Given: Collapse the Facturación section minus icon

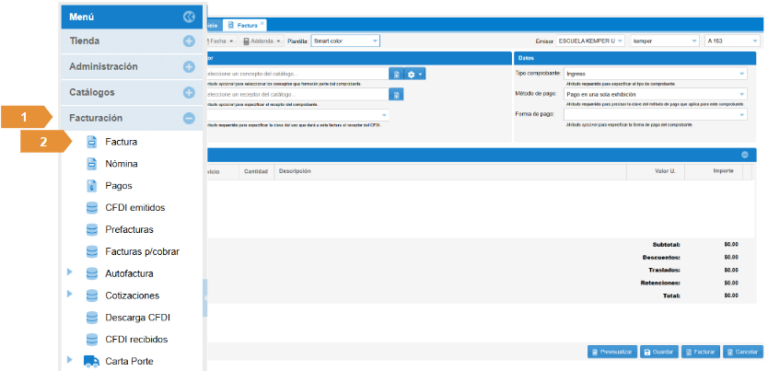Looking at the screenshot, I should tap(189, 118).
